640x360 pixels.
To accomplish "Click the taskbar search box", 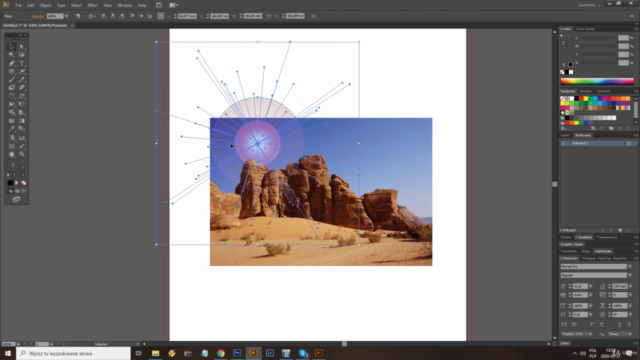I will [x=73, y=353].
